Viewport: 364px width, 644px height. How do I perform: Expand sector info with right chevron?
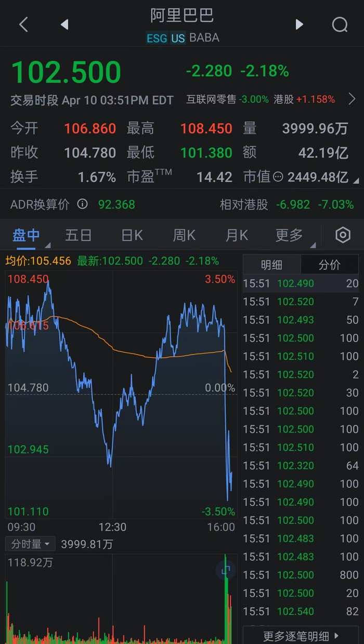click(x=352, y=99)
